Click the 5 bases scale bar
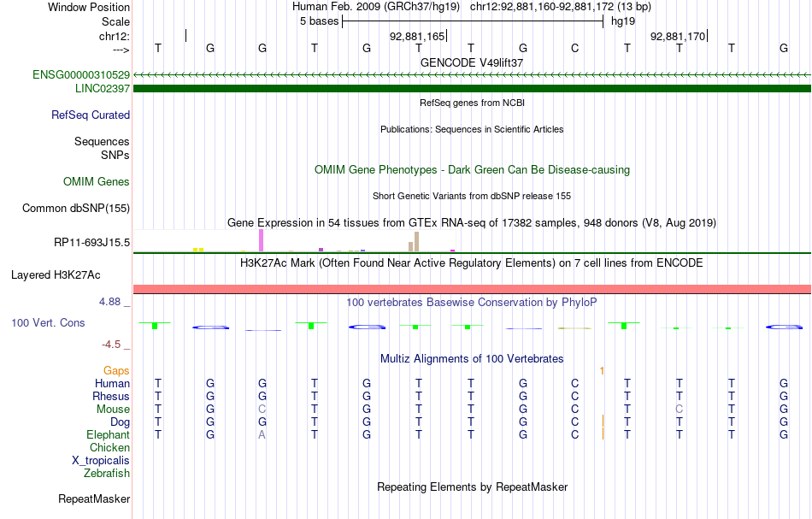This screenshot has height=519, width=812. pyautogui.click(x=473, y=21)
